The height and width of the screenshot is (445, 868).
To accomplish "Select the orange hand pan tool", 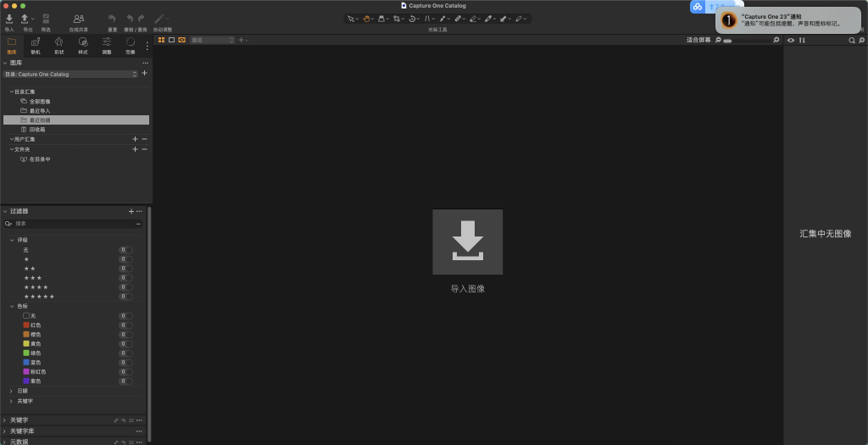I will [x=366, y=19].
